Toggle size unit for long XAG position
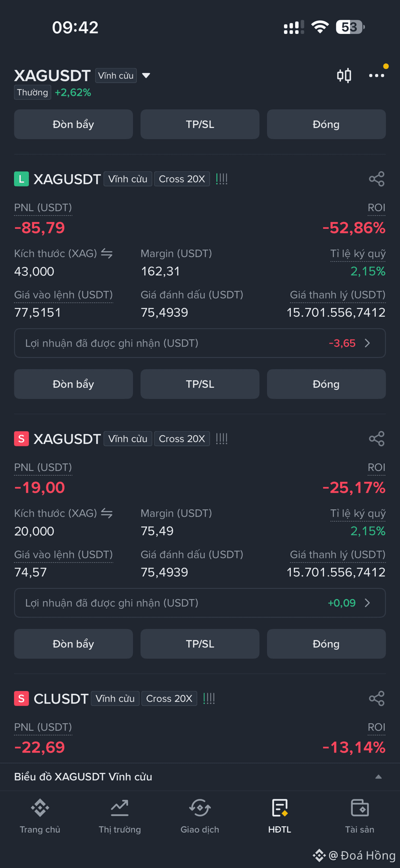This screenshot has height=868, width=400. tap(107, 253)
